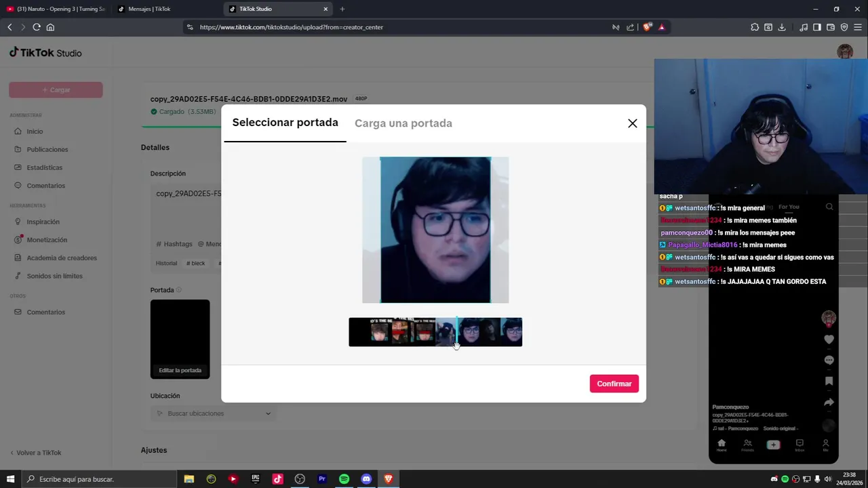Like the video in phone preview
Image resolution: width=868 pixels, height=488 pixels.
tap(829, 340)
